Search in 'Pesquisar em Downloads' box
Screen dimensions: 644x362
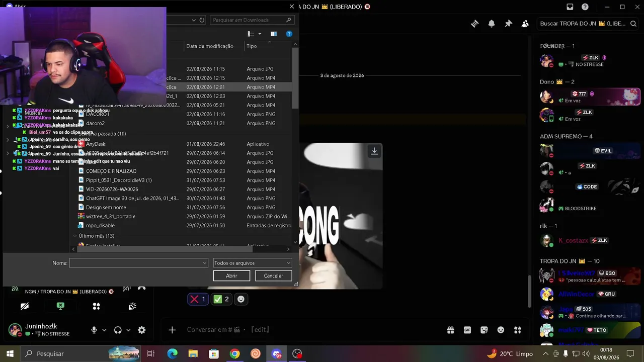[252, 20]
